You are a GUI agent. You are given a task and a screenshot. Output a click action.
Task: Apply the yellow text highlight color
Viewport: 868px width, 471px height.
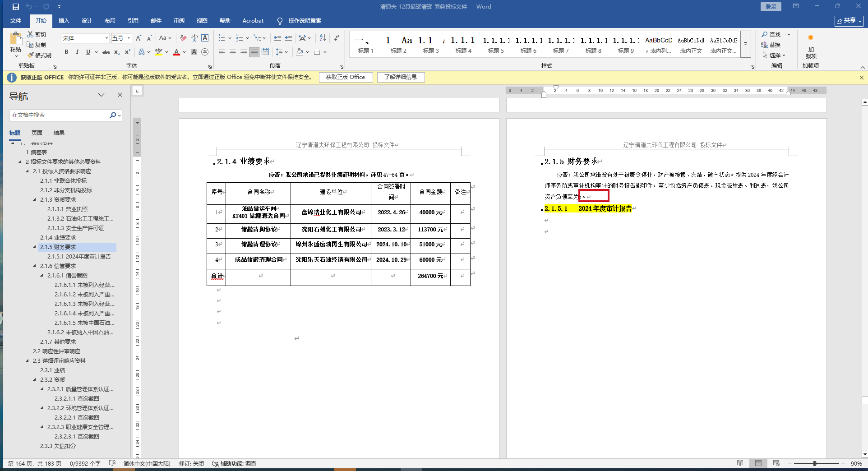(x=159, y=52)
